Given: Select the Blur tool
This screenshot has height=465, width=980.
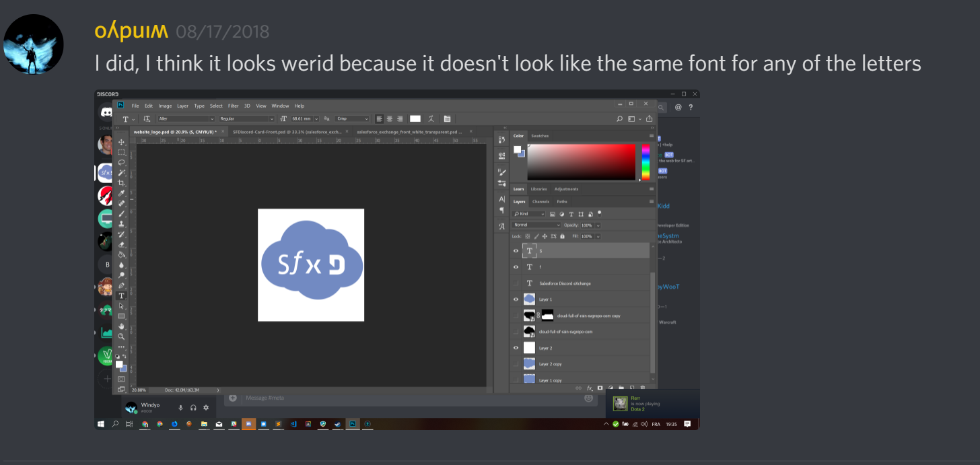Looking at the screenshot, I should tap(122, 264).
